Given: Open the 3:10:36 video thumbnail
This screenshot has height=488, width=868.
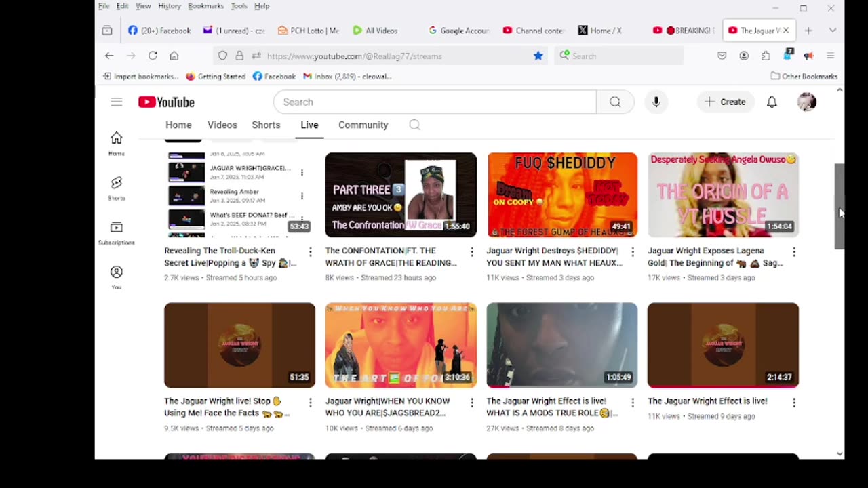Looking at the screenshot, I should 401,345.
